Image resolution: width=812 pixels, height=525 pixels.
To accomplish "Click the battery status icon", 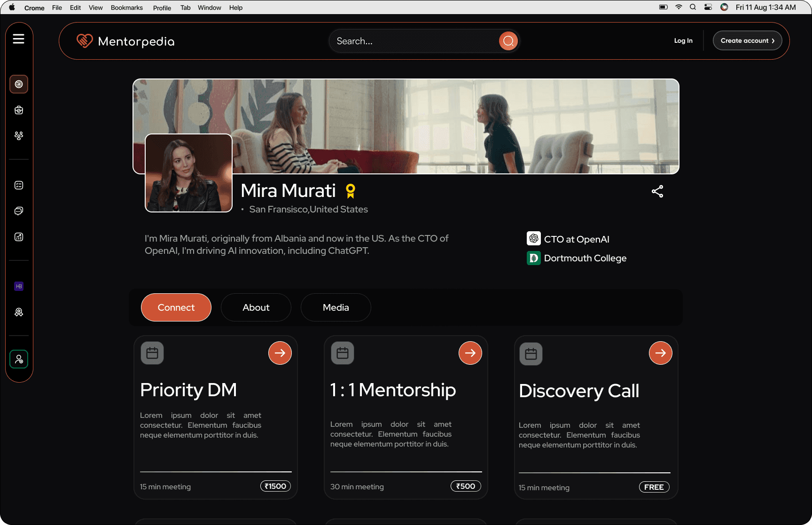I will click(664, 7).
